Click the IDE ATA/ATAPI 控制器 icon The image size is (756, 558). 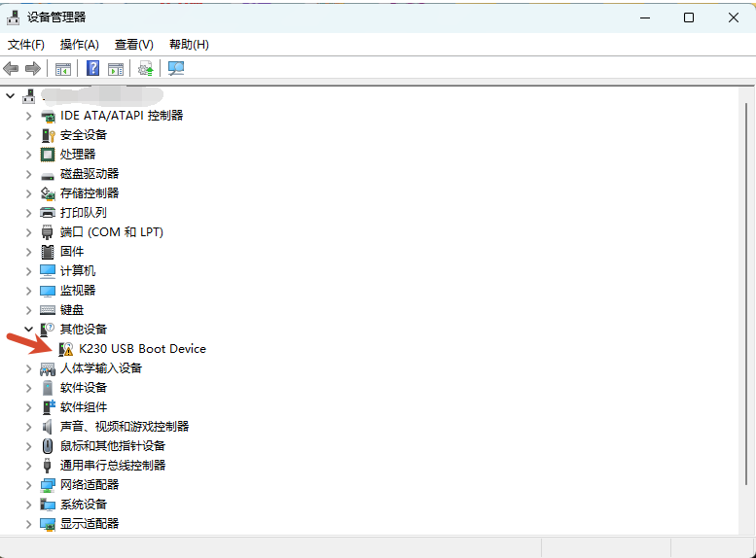[48, 116]
